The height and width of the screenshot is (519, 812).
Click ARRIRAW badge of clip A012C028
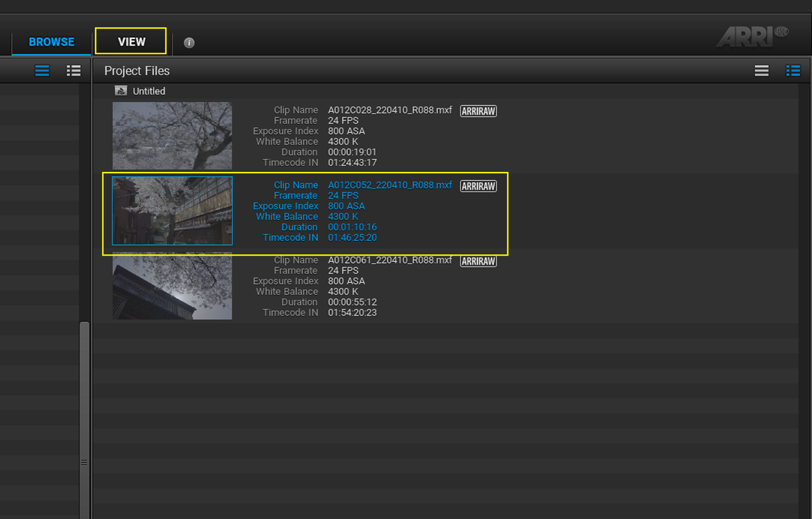[478, 111]
